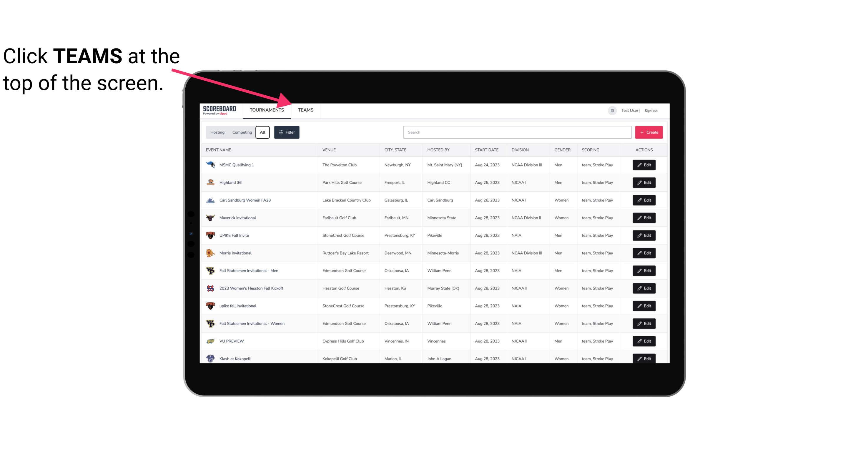Click the settings gear icon
Screen dimensions: 868x467
pyautogui.click(x=611, y=110)
